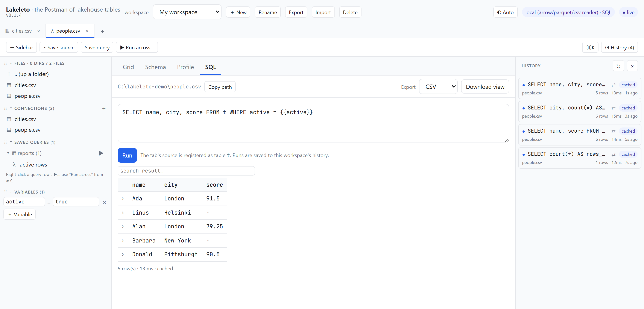Expand the Donald result row
Image resolution: width=644 pixels, height=309 pixels.
pyautogui.click(x=123, y=255)
